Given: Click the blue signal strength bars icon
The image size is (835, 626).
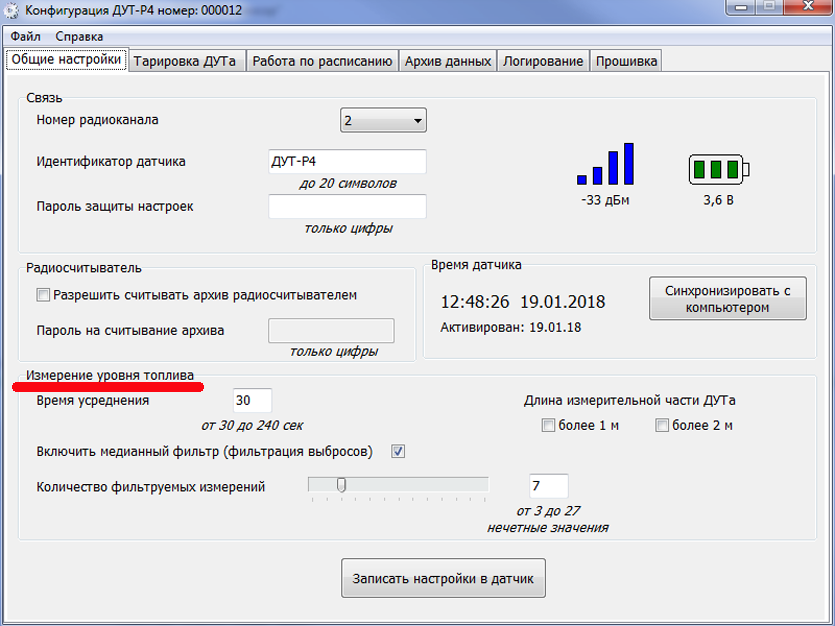Looking at the screenshot, I should click(x=605, y=164).
